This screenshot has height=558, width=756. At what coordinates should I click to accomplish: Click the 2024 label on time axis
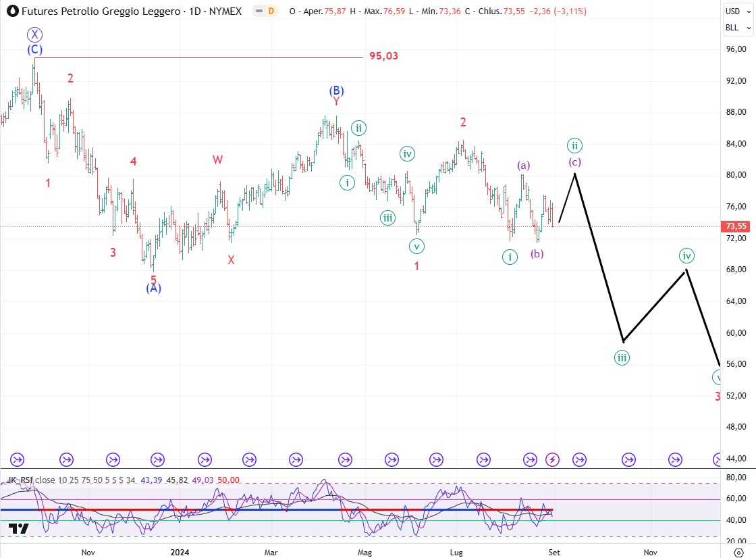(x=180, y=552)
